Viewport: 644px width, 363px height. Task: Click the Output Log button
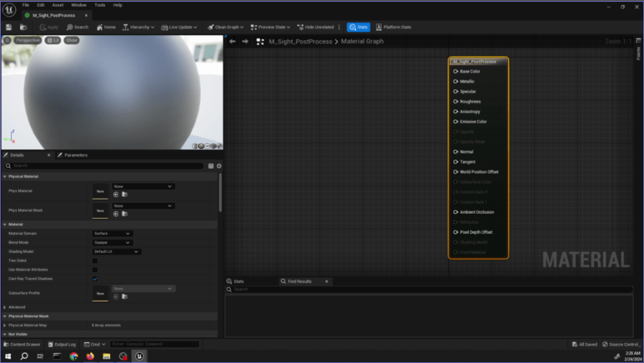62,344
